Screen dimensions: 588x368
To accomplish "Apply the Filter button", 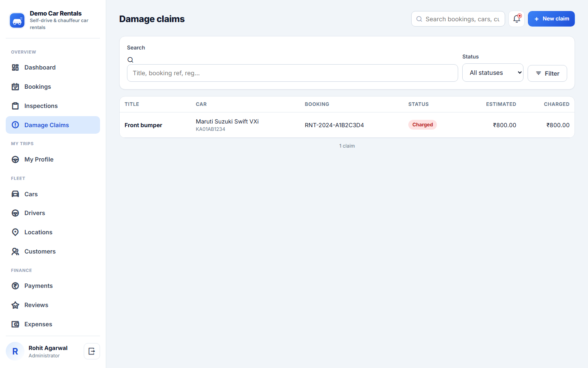I will pyautogui.click(x=547, y=74).
